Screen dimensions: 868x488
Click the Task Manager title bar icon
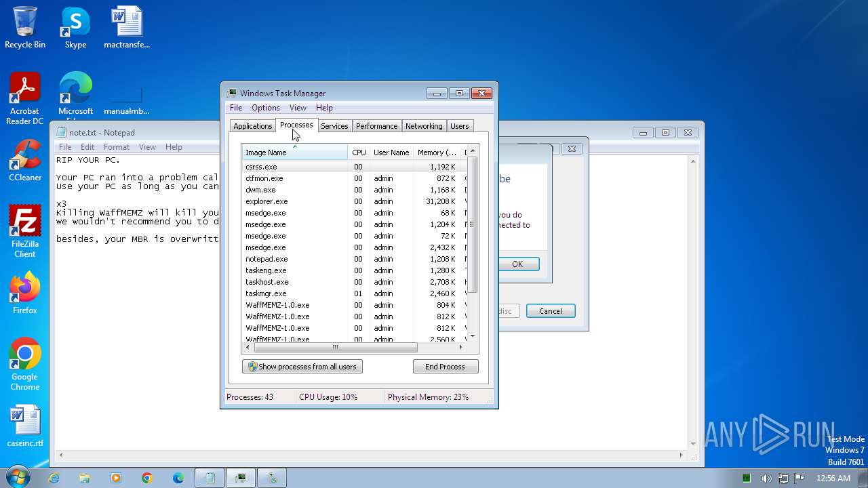coord(232,94)
